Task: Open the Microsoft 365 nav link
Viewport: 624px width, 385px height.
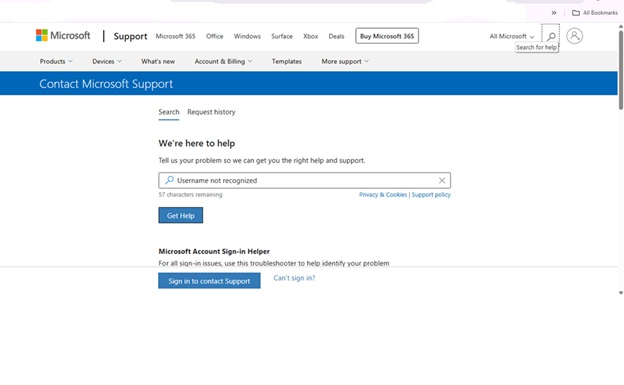Action: click(x=176, y=36)
